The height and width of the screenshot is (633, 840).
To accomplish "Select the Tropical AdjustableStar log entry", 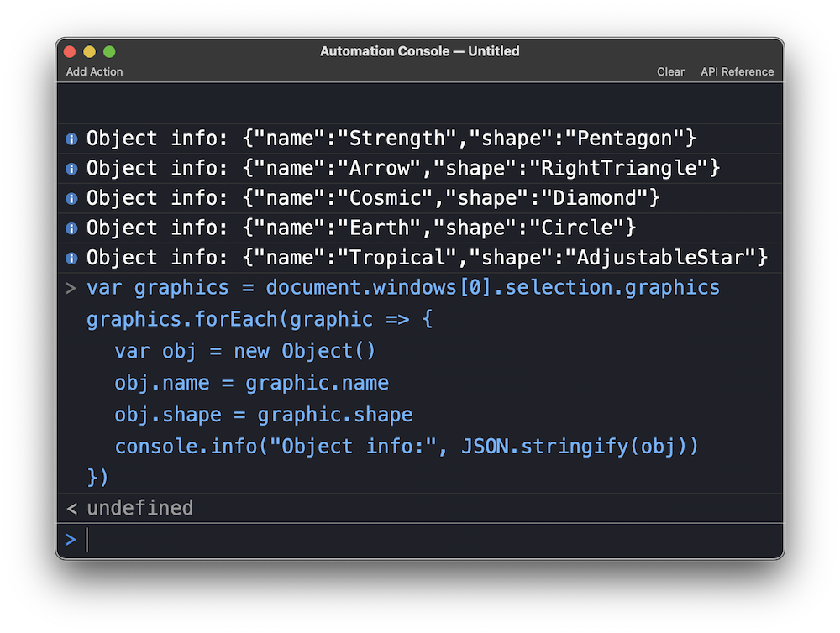I will pyautogui.click(x=427, y=258).
